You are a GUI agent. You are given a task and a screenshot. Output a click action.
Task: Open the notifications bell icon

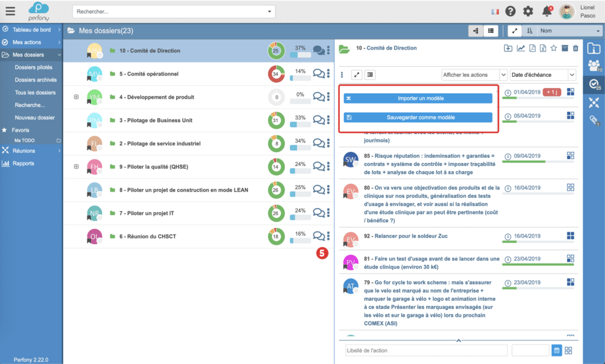[547, 11]
